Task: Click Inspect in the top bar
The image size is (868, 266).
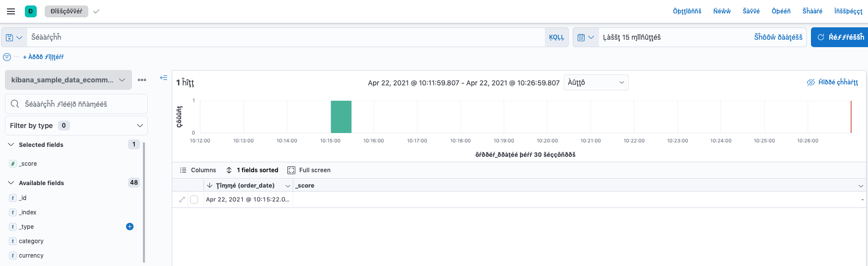Action: tap(848, 11)
